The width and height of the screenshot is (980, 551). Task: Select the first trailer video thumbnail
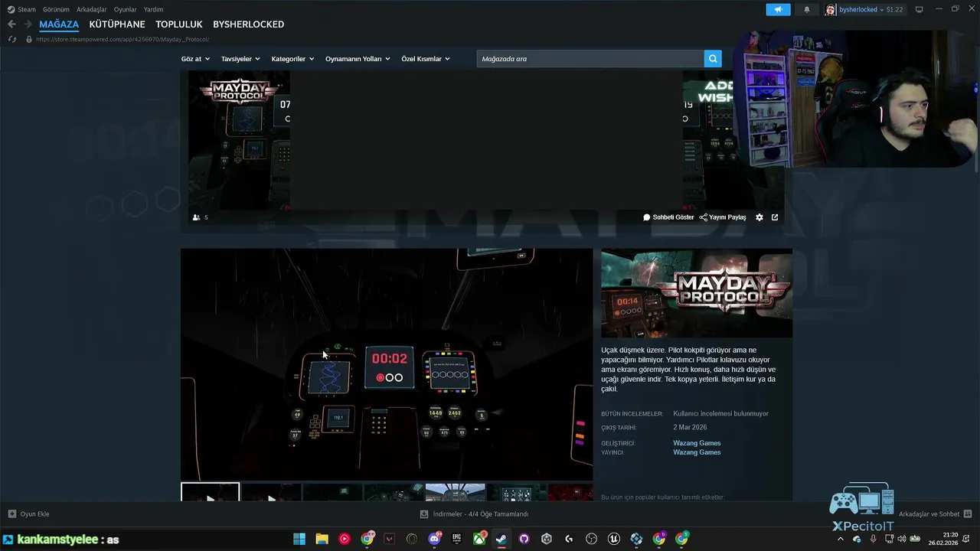tap(210, 491)
